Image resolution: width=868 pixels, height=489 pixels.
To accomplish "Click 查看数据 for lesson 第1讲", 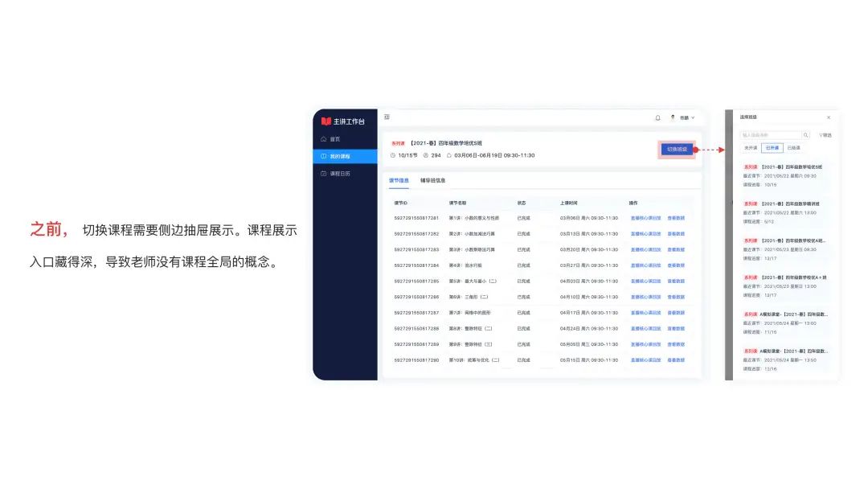I will pos(676,218).
